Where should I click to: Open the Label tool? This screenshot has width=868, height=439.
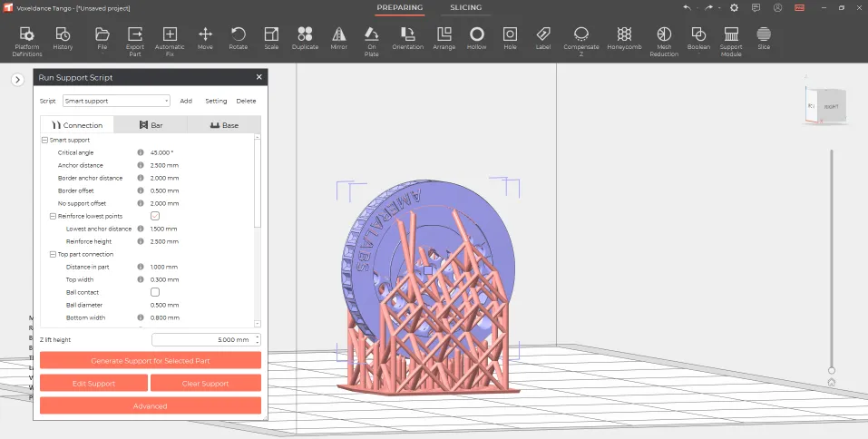click(543, 39)
